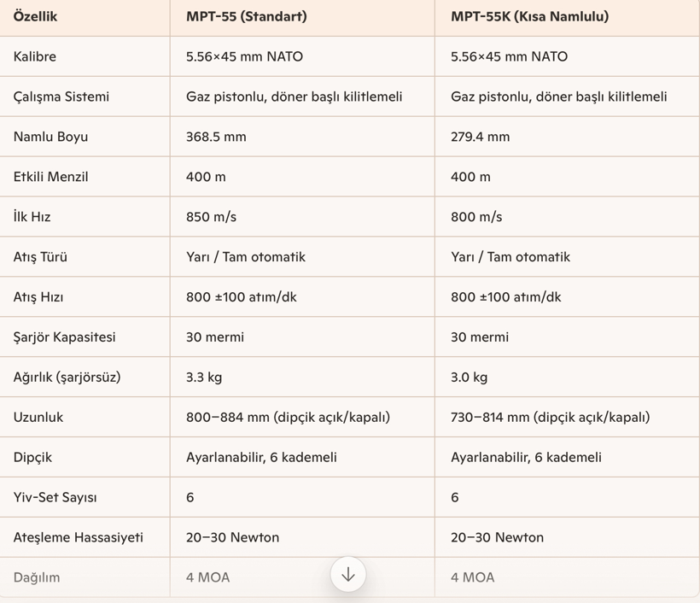700x603 pixels.
Task: Click the scroll-down arrow button
Action: click(x=348, y=575)
